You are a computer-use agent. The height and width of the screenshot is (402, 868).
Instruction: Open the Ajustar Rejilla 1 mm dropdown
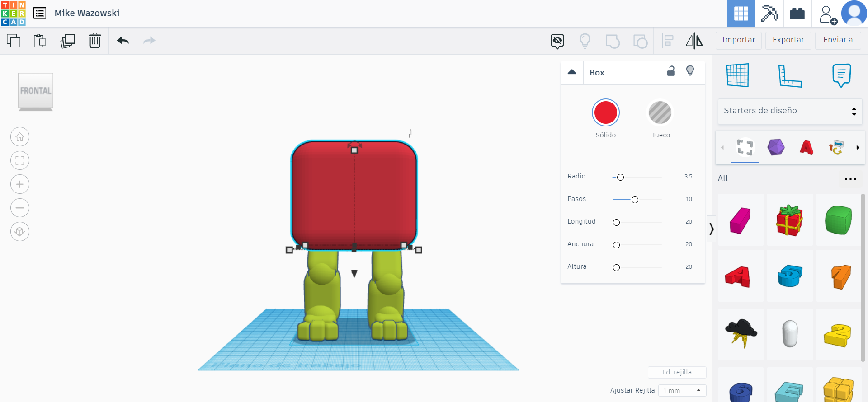(x=682, y=390)
